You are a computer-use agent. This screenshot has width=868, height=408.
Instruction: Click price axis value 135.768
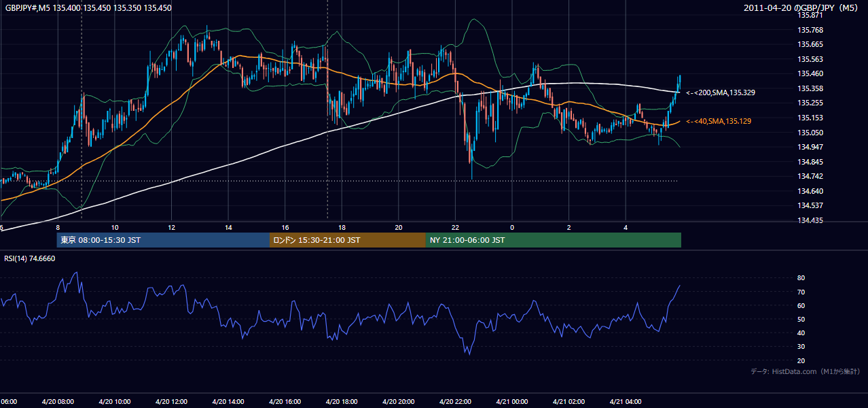(x=810, y=30)
